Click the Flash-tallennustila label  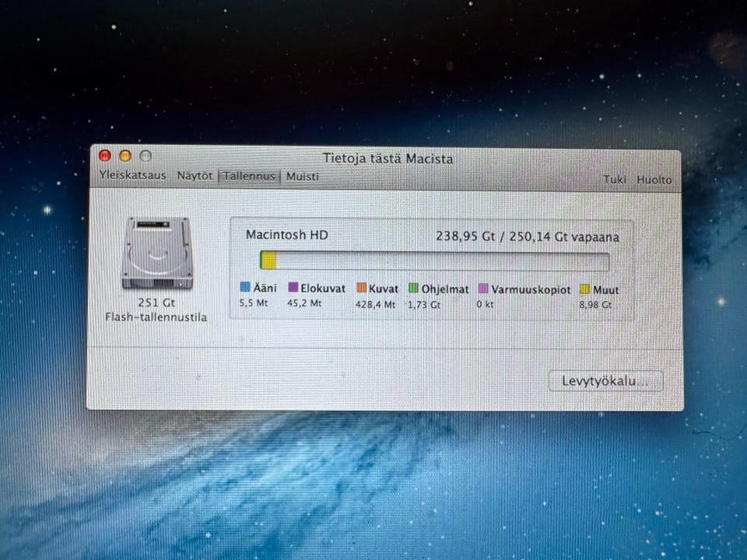pyautogui.click(x=156, y=317)
